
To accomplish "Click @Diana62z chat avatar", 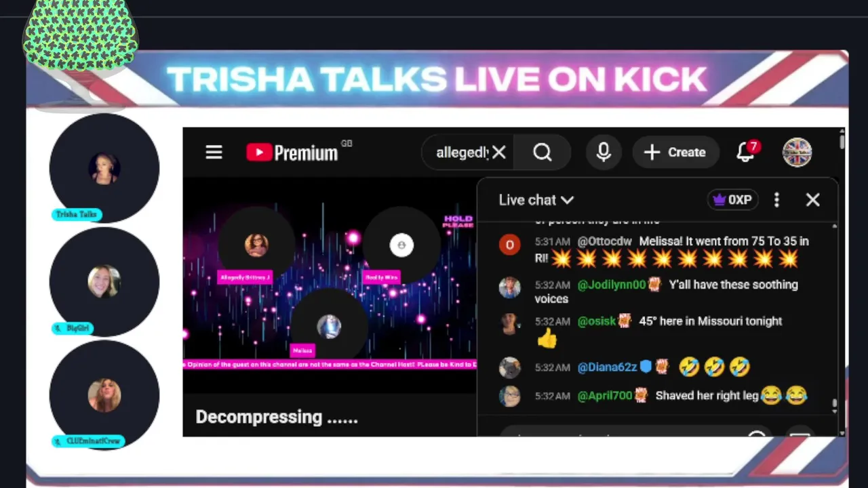I will point(510,367).
